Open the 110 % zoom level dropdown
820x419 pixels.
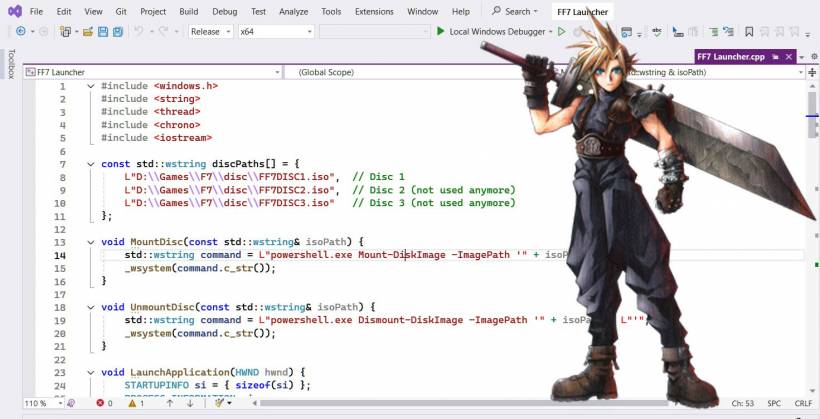(x=43, y=403)
